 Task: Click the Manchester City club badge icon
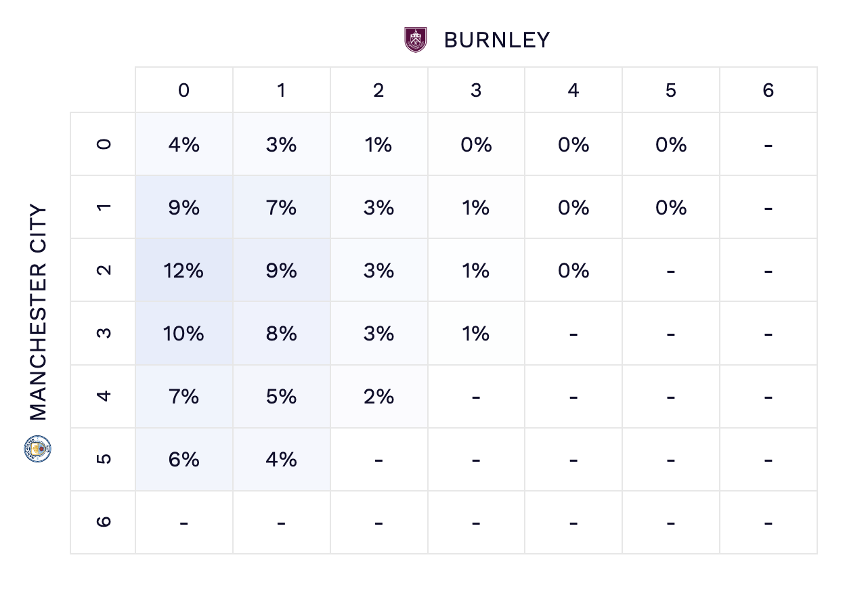coord(38,449)
